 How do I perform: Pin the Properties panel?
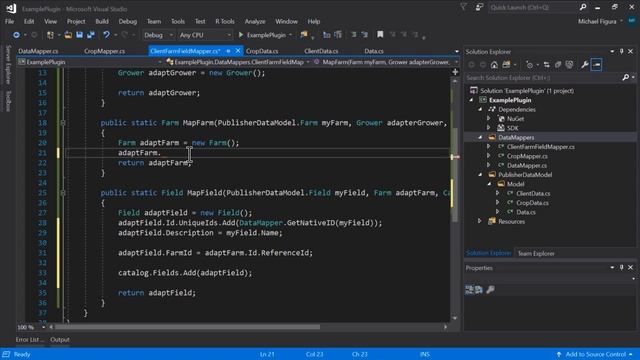(x=622, y=267)
